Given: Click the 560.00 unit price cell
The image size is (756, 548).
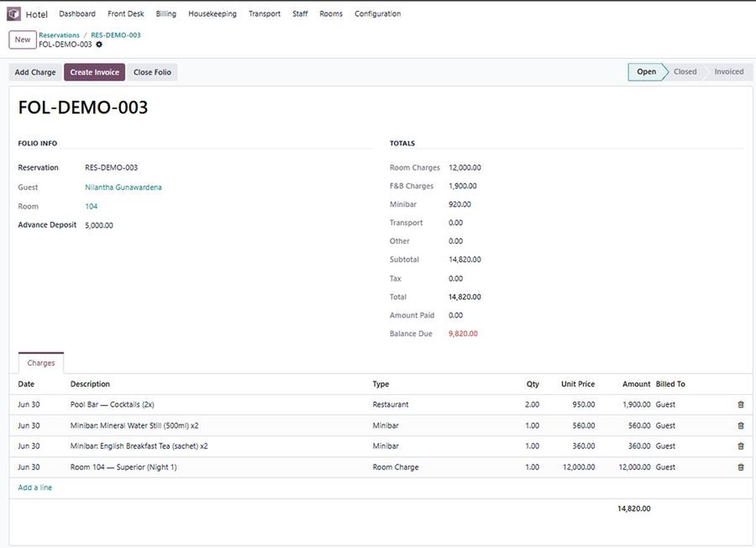Looking at the screenshot, I should [x=584, y=426].
